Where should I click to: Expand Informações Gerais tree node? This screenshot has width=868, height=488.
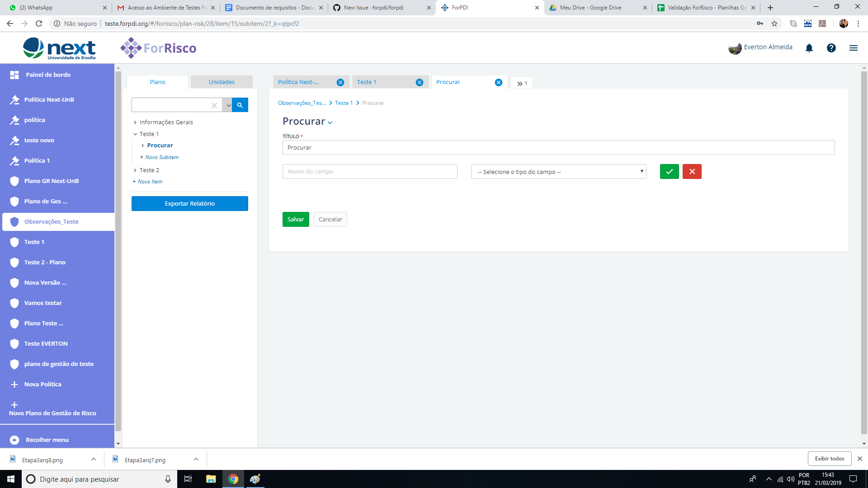(135, 122)
